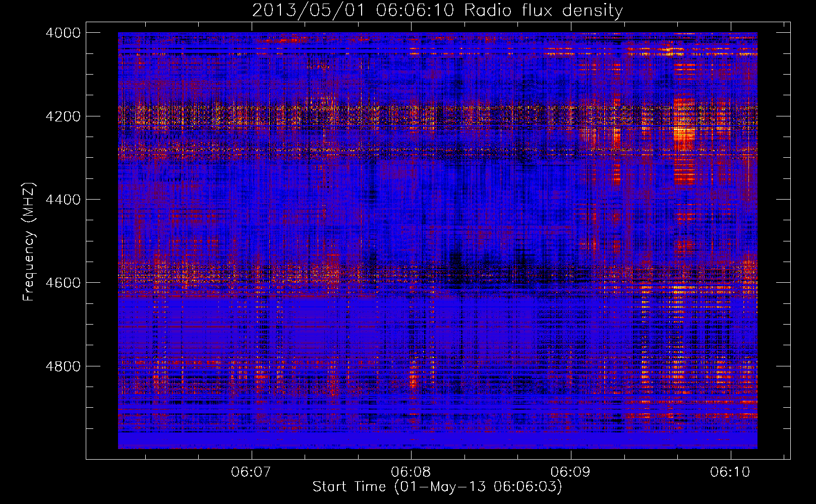Click the 4200 frequency axis label
The width and height of the screenshot is (816, 504).
pyautogui.click(x=63, y=116)
